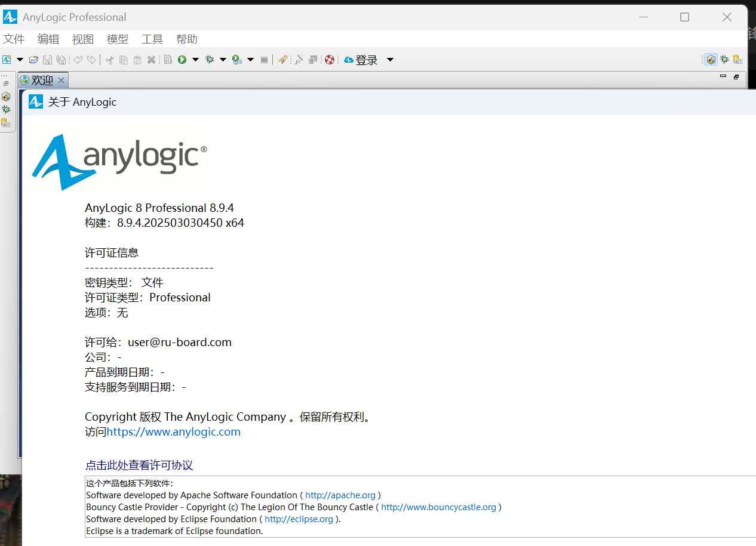The height and width of the screenshot is (546, 756).
Task: Click the '选项: 无' line
Action: pyautogui.click(x=106, y=313)
